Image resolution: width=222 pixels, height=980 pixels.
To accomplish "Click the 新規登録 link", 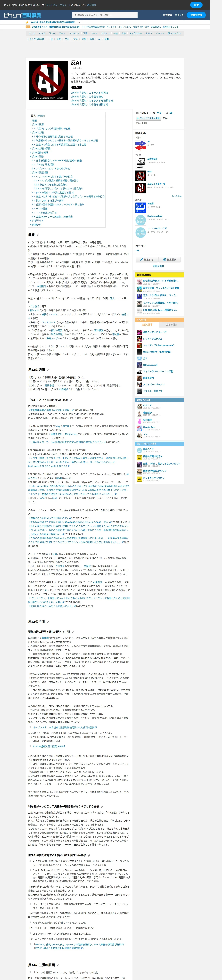I will [168, 15].
